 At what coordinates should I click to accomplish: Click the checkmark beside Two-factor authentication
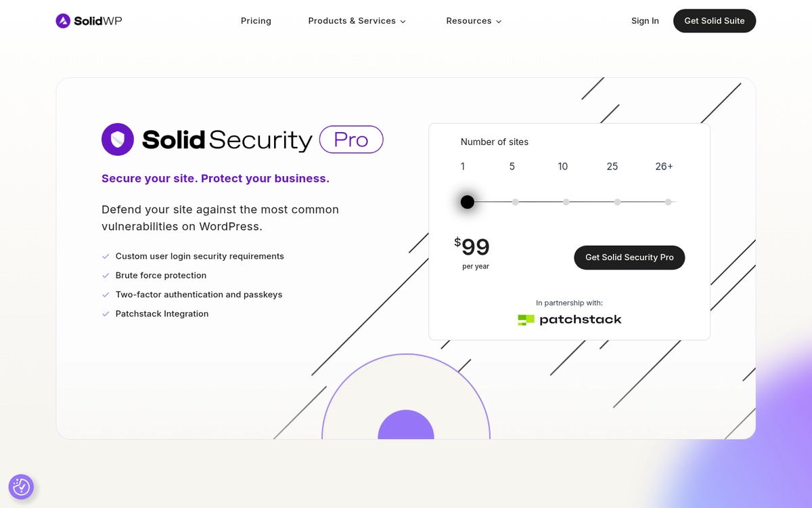click(x=106, y=295)
